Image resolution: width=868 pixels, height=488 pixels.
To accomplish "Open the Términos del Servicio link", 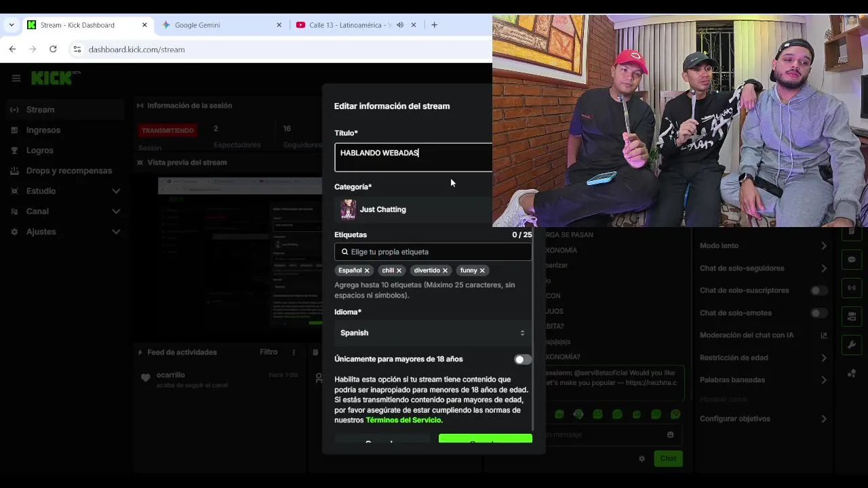I will [x=403, y=420].
